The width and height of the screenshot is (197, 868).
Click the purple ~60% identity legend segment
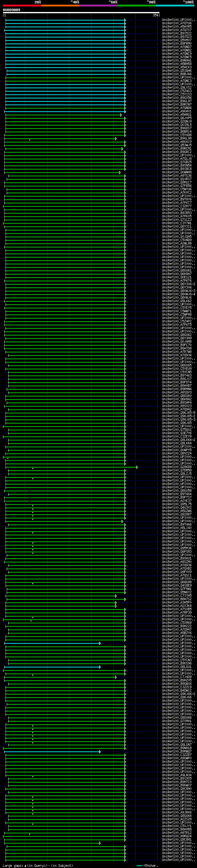(98, 6)
